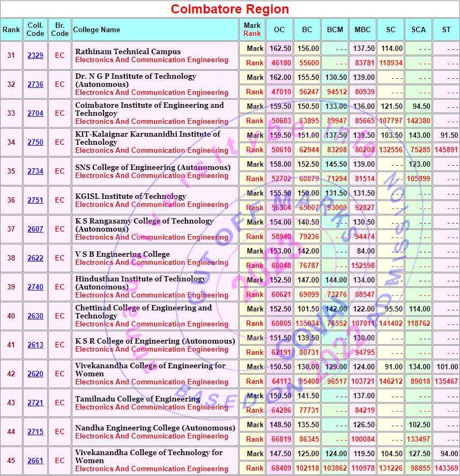Follow the 2750 college code link

[x=35, y=143]
